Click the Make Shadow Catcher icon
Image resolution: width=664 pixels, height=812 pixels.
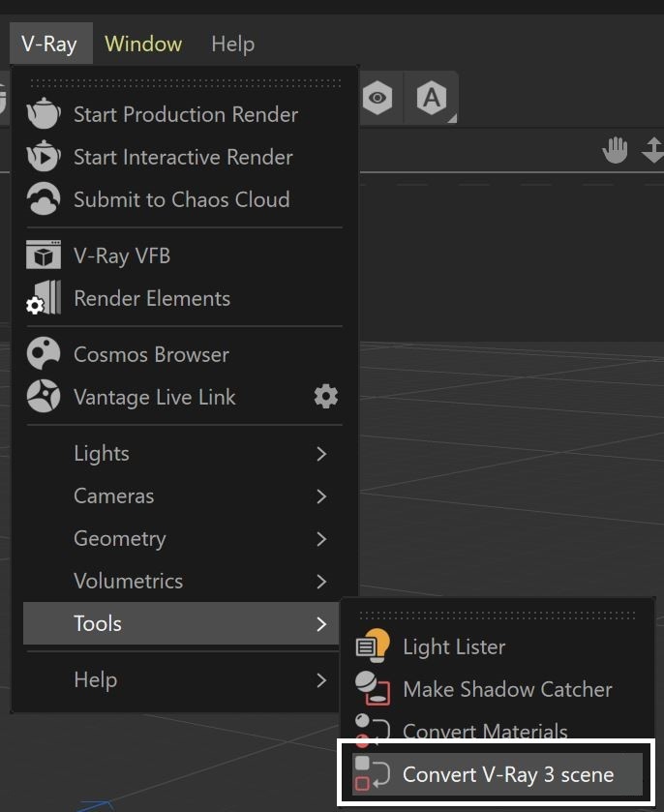(373, 688)
